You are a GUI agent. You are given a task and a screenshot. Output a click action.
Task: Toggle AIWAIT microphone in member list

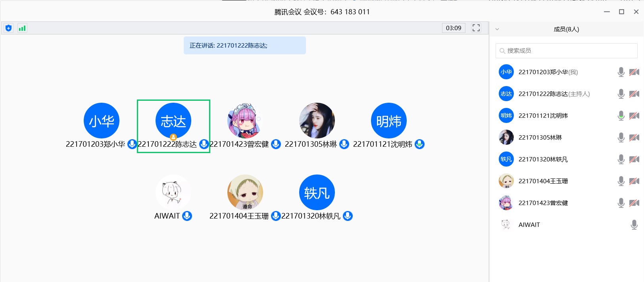(x=634, y=224)
